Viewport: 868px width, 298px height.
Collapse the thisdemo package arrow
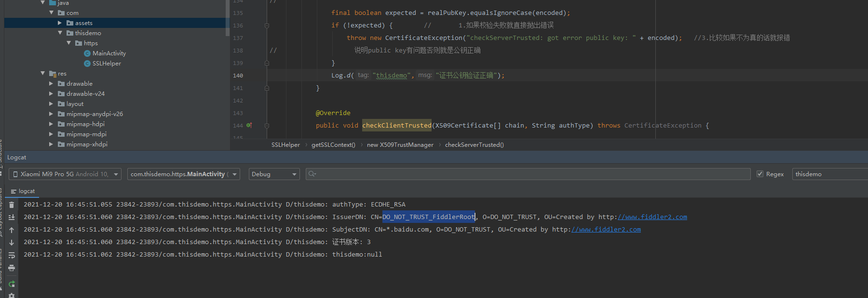point(60,33)
